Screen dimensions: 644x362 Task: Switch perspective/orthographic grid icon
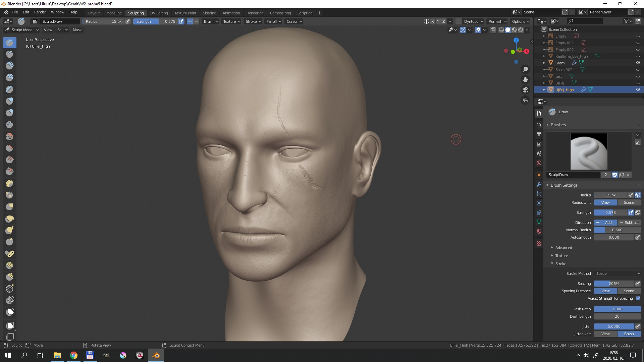525,100
